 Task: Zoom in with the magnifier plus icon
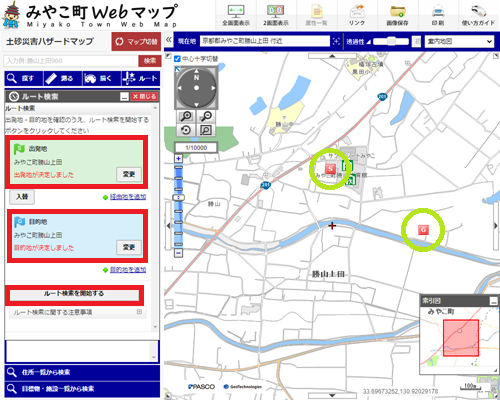click(x=186, y=116)
